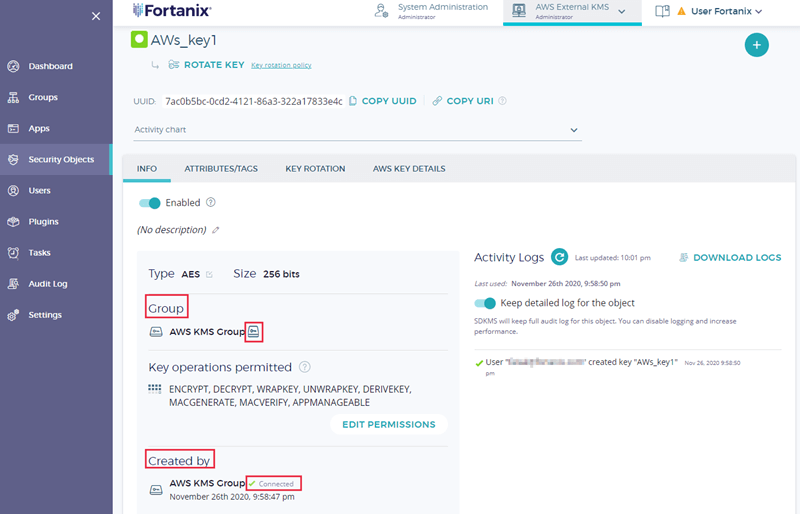
Task: Click help icon beside Key operations permitted
Action: tap(305, 367)
